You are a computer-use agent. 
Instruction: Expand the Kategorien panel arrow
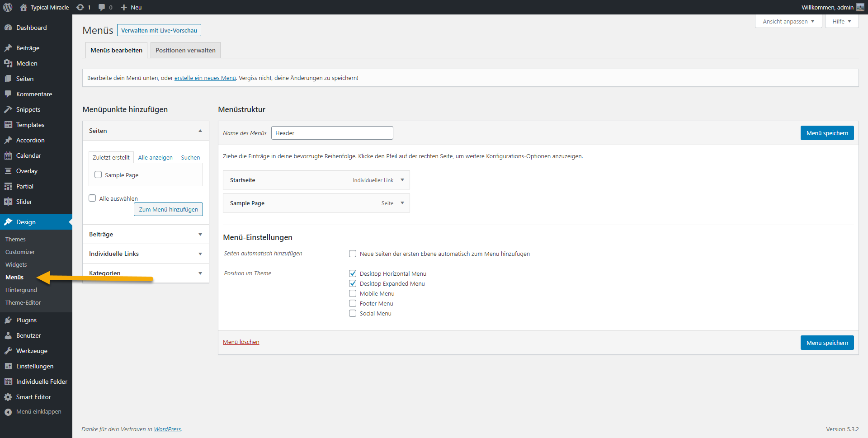click(x=200, y=273)
